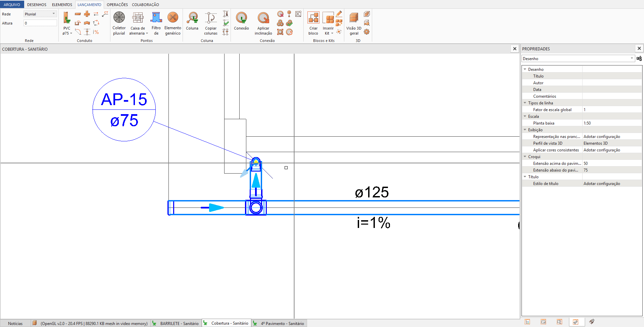The image size is (644, 327).
Task: Collapse the Croqui properties group
Action: (525, 156)
